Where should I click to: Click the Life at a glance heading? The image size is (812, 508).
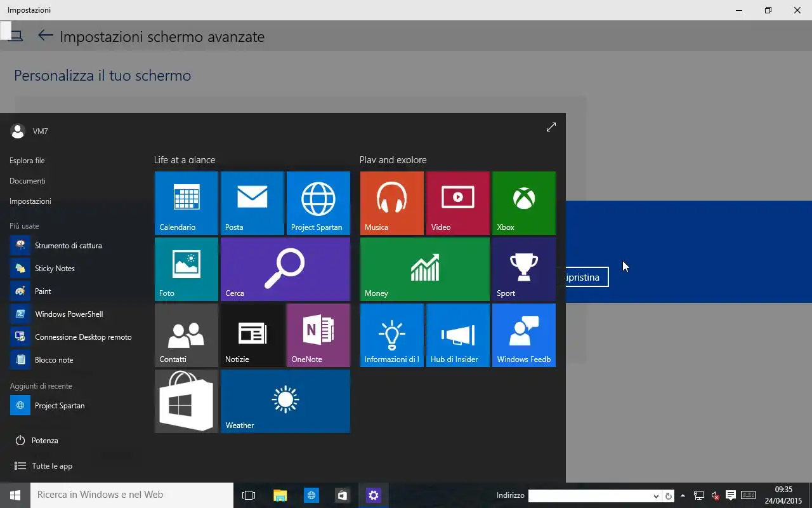185,160
